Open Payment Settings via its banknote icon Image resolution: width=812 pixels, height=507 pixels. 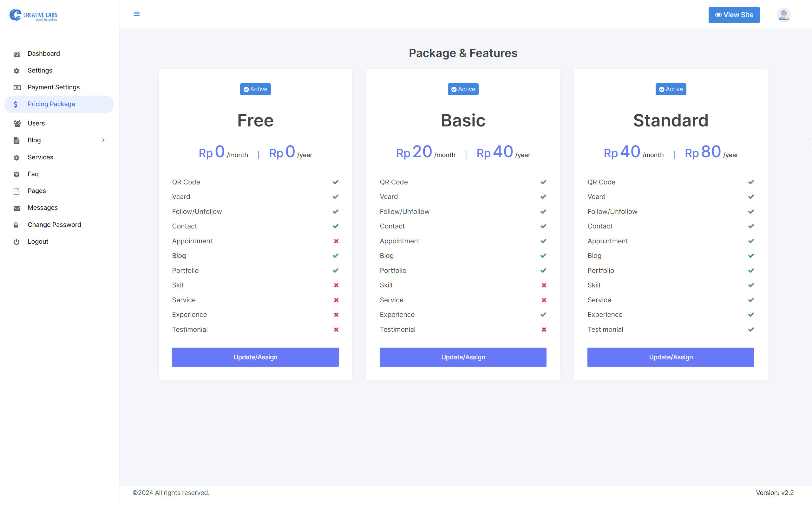(17, 87)
